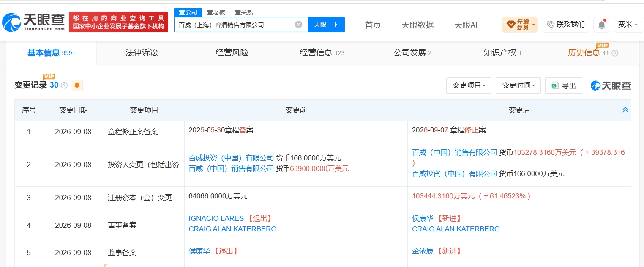
Task: Open 百威投资（中国）有限公司 link in 变更前
Action: (231, 158)
